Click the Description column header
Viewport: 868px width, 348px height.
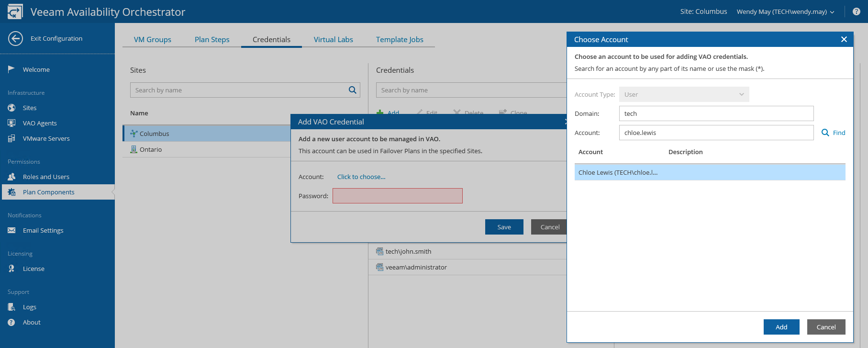tap(686, 152)
